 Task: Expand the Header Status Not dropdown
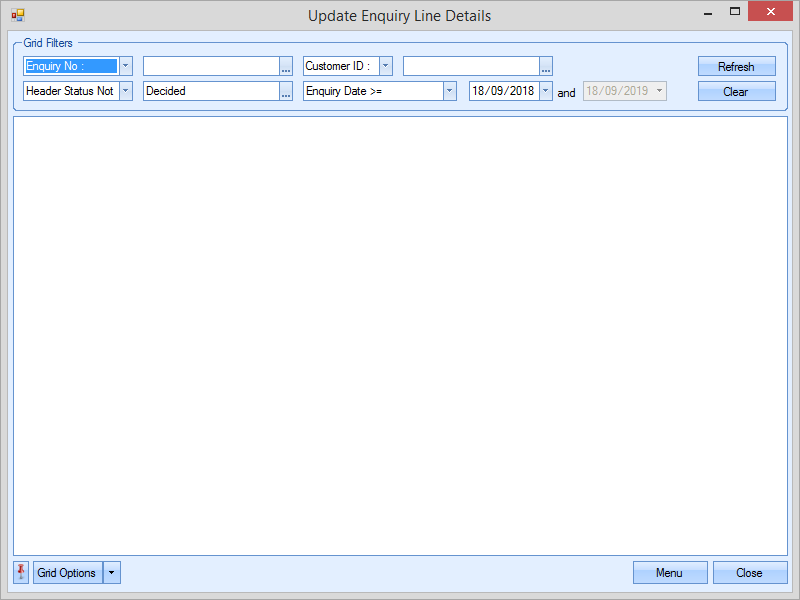[x=126, y=91]
